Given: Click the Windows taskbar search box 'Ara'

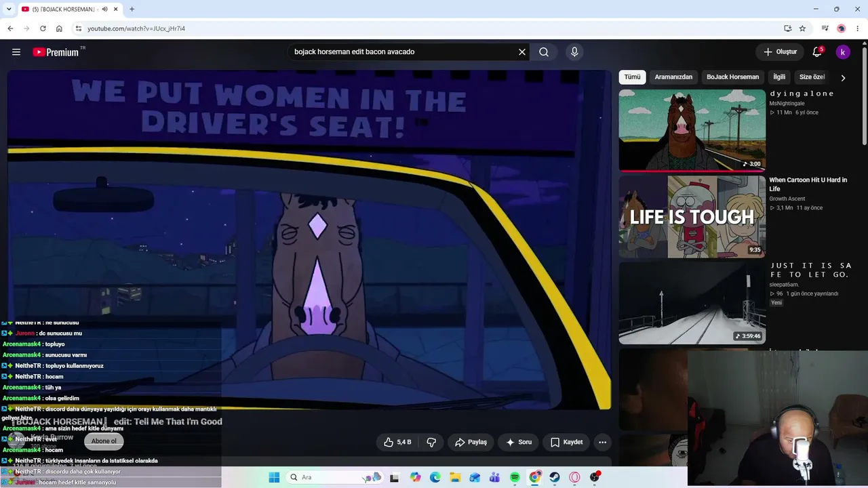Looking at the screenshot, I should (334, 477).
